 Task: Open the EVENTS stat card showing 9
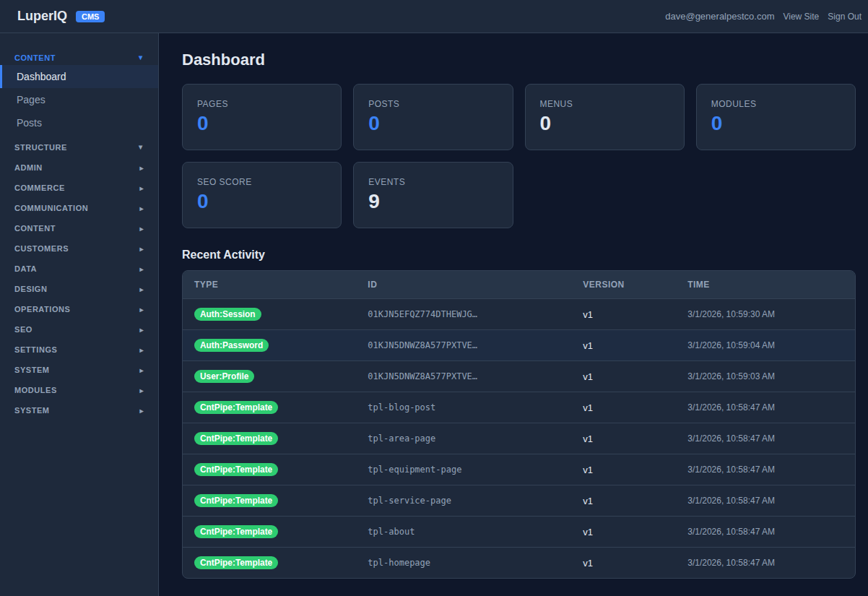(x=433, y=194)
